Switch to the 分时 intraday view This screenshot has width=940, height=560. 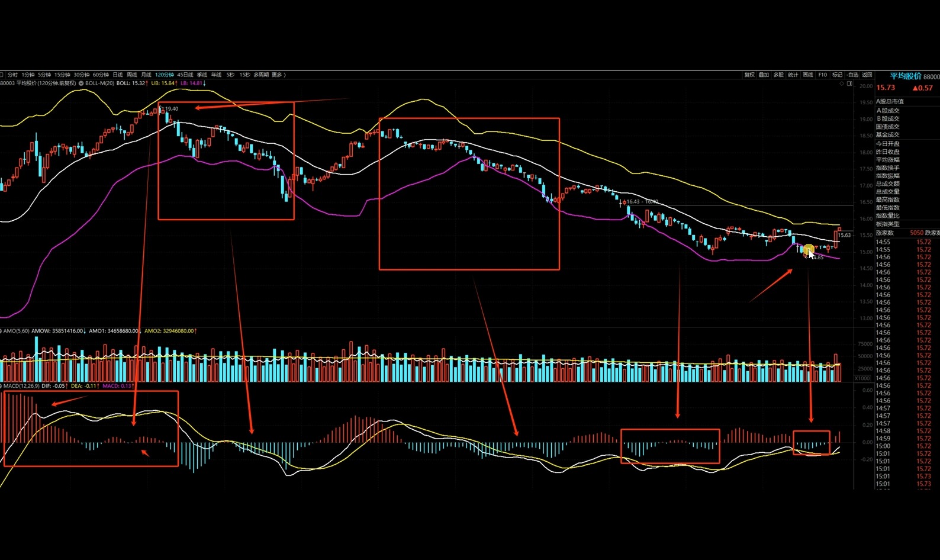[x=12, y=75]
